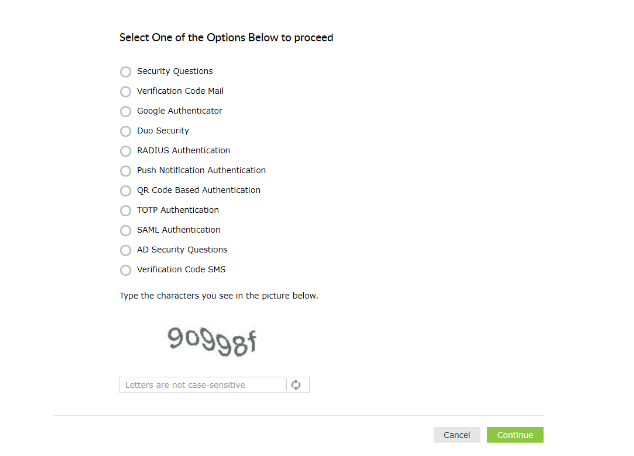Choose Verification Code Mail option
Image resolution: width=634 pixels, height=456 pixels.
click(x=125, y=92)
